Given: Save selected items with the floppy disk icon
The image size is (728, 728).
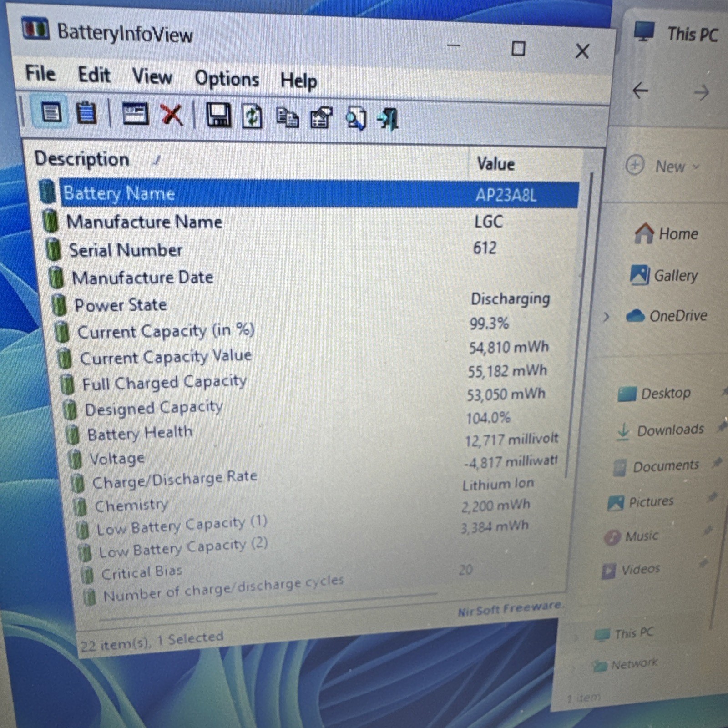Looking at the screenshot, I should pos(218,116).
